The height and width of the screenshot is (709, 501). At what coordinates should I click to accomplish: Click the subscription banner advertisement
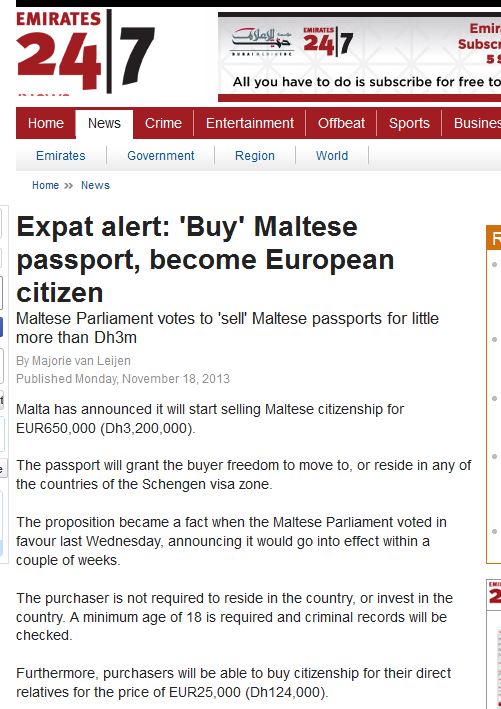(359, 57)
